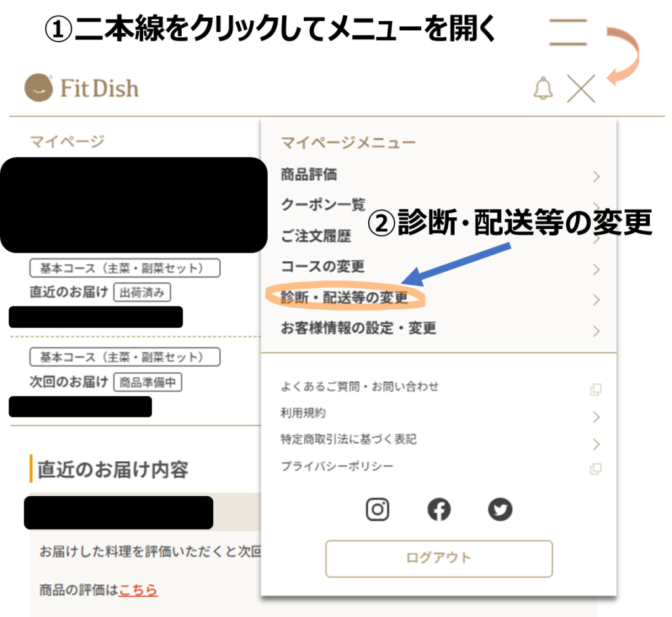Open the Instagram icon
This screenshot has width=672, height=617.
(x=377, y=509)
